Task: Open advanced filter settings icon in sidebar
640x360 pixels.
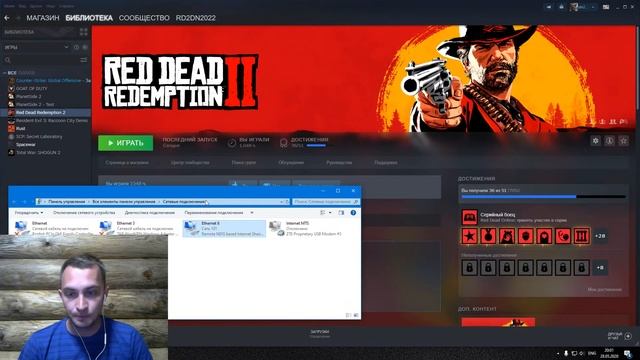Action: coord(84,60)
